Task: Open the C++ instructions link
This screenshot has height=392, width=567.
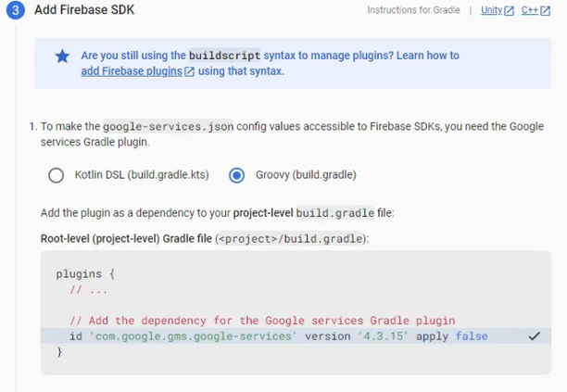Action: [529, 10]
